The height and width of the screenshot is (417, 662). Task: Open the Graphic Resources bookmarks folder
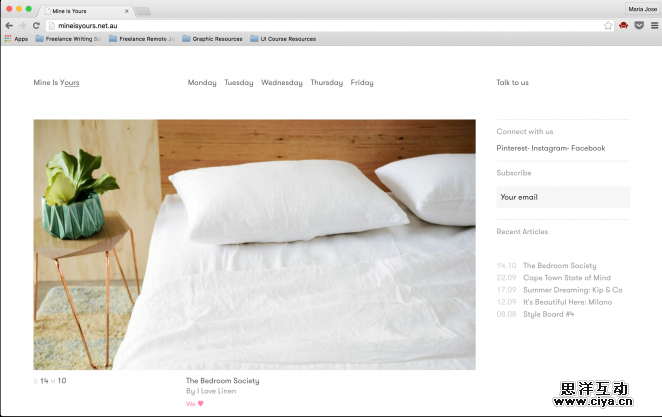coord(212,39)
